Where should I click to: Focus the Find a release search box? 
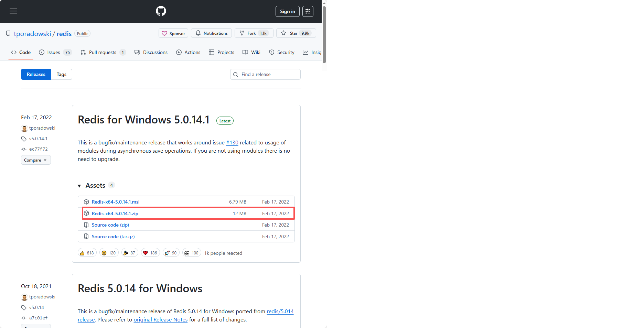pyautogui.click(x=268, y=75)
